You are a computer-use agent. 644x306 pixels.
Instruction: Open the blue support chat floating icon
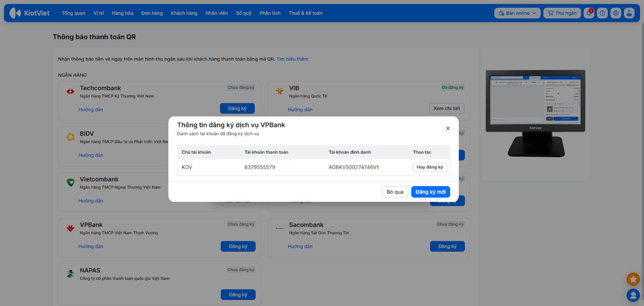pos(633,296)
